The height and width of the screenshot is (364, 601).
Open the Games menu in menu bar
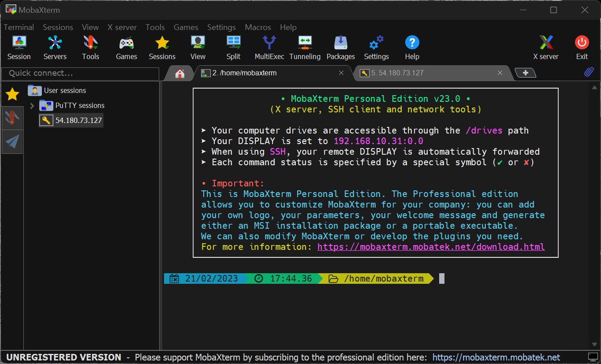(186, 27)
